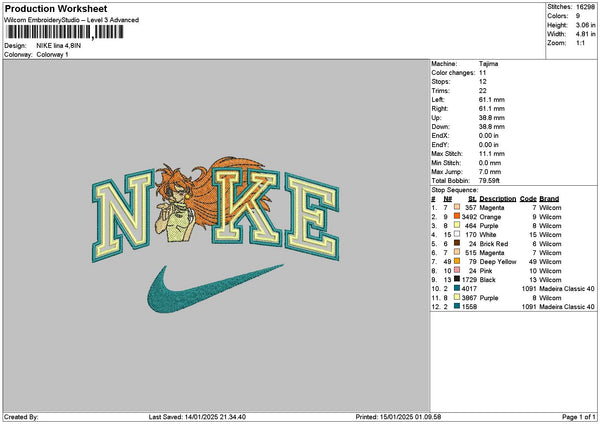Click the Min Stitch value 0.0 mm
This screenshot has height=424, width=600.
pos(490,163)
